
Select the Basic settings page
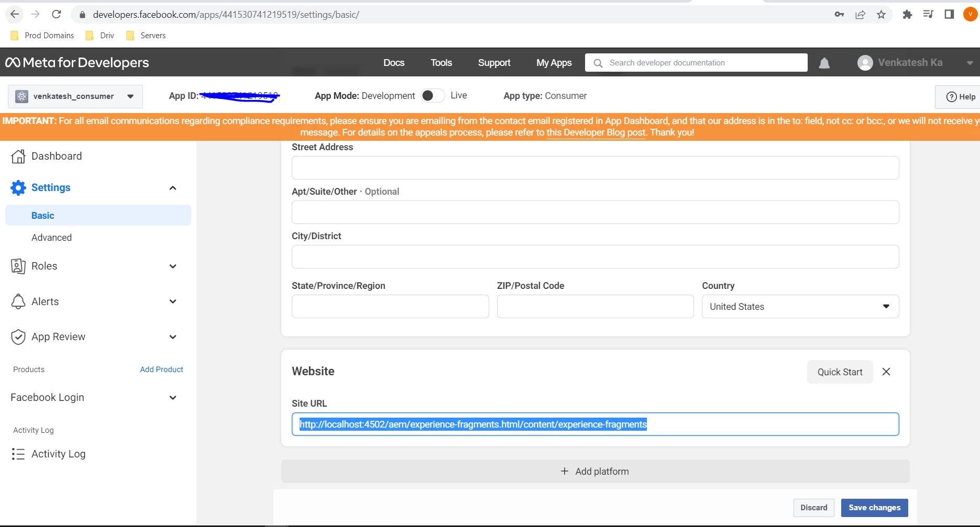coord(98,216)
